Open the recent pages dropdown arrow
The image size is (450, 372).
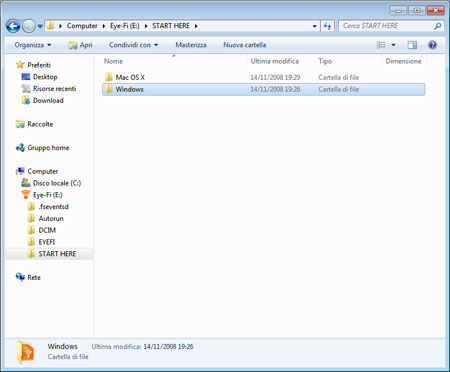point(40,26)
